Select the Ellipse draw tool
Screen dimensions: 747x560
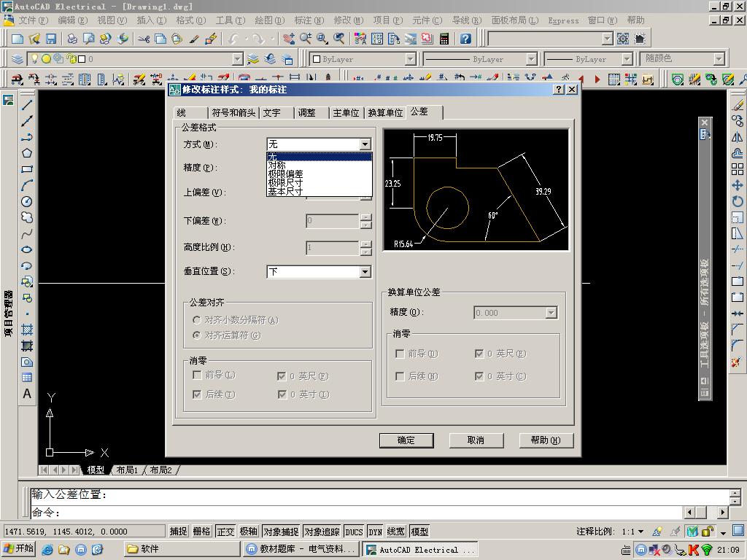click(x=27, y=249)
